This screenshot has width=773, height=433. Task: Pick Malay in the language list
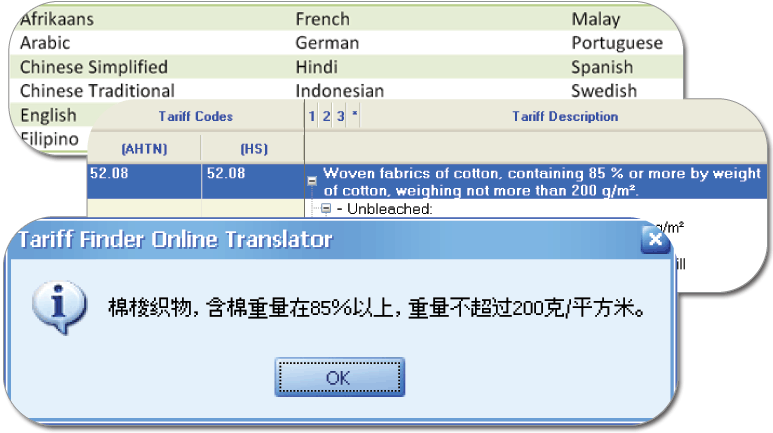pyautogui.click(x=596, y=19)
